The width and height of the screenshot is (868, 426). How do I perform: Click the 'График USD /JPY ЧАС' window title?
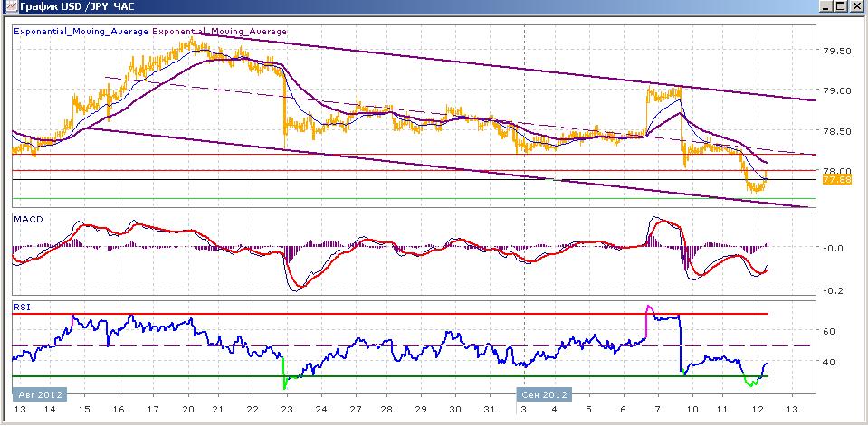click(76, 6)
